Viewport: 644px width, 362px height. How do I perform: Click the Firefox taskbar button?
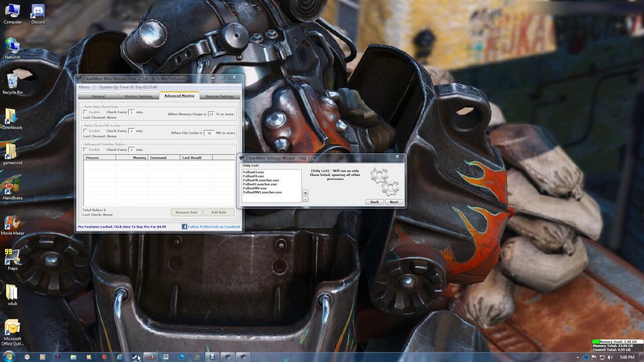[150, 357]
